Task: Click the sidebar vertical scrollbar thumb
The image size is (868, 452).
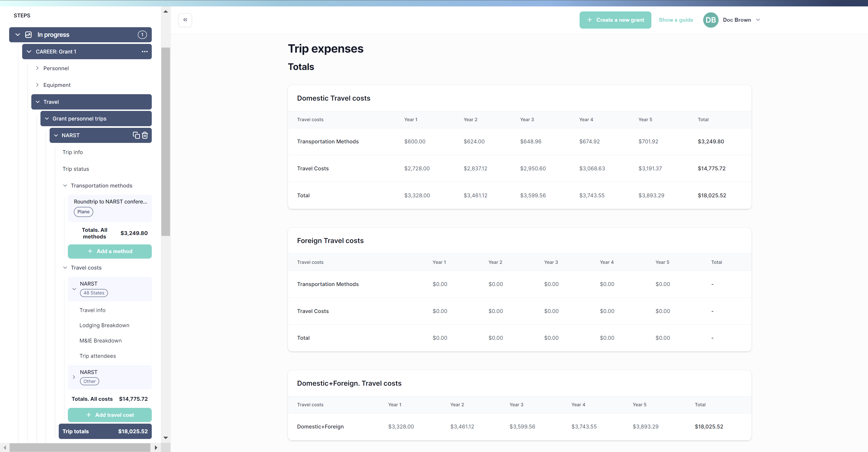Action: [x=165, y=142]
